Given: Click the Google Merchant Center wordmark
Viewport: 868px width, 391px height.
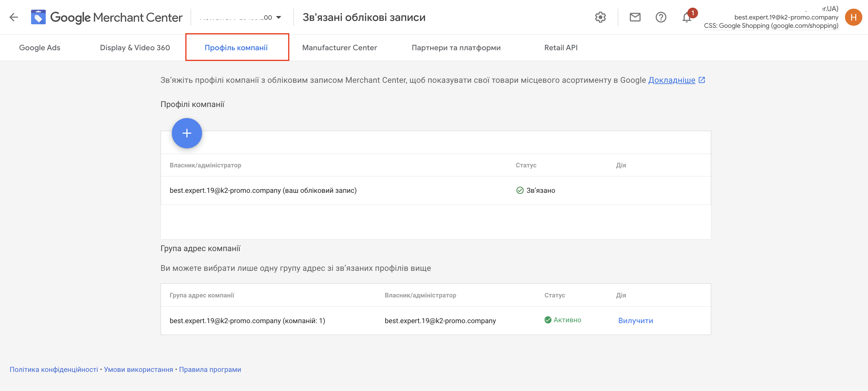Looking at the screenshot, I should point(116,18).
